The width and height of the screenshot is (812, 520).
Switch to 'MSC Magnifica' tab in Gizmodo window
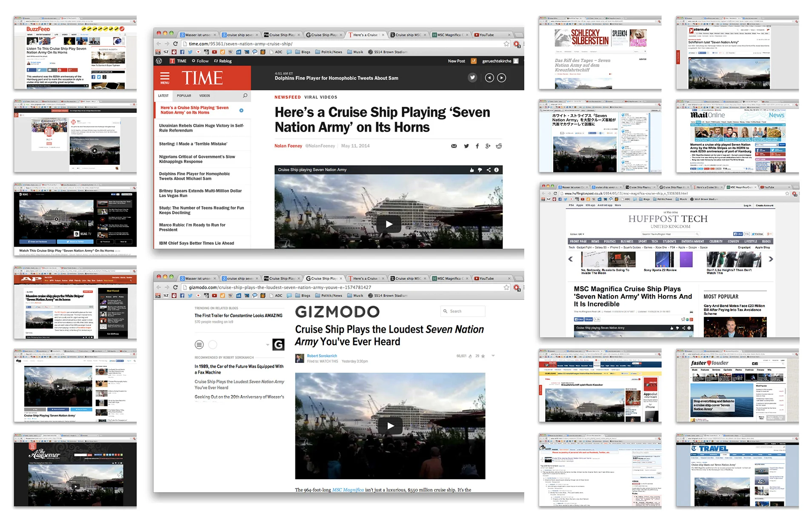450,279
